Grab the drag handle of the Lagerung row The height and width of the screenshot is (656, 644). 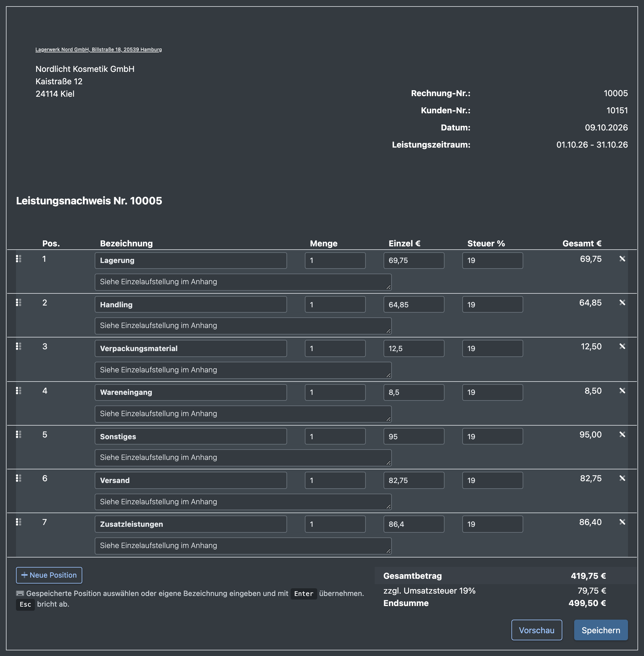pyautogui.click(x=19, y=259)
